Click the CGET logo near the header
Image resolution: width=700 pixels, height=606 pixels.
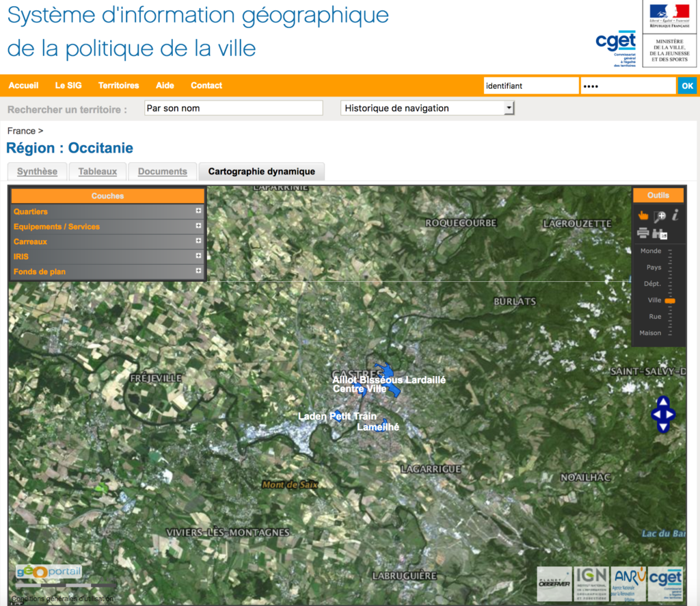click(617, 41)
